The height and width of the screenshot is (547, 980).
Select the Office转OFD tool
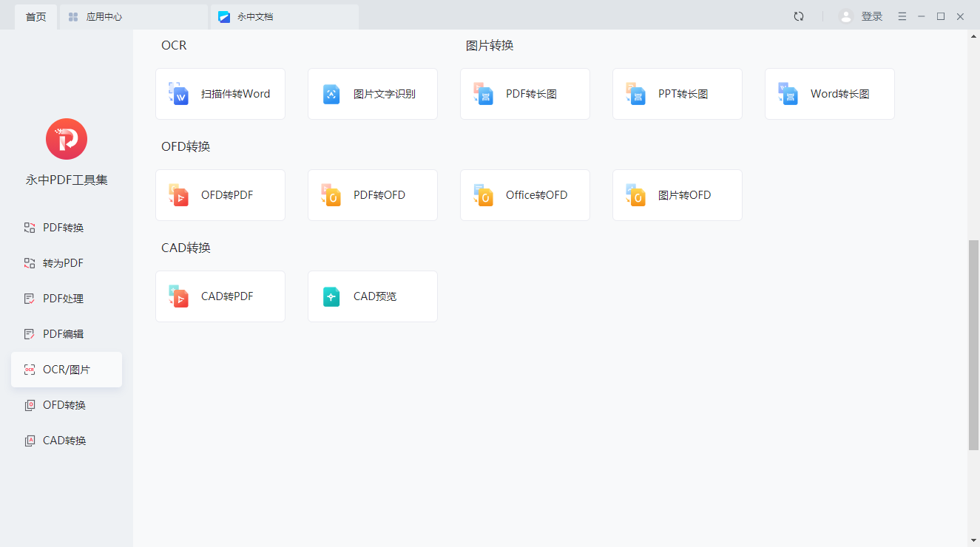524,194
